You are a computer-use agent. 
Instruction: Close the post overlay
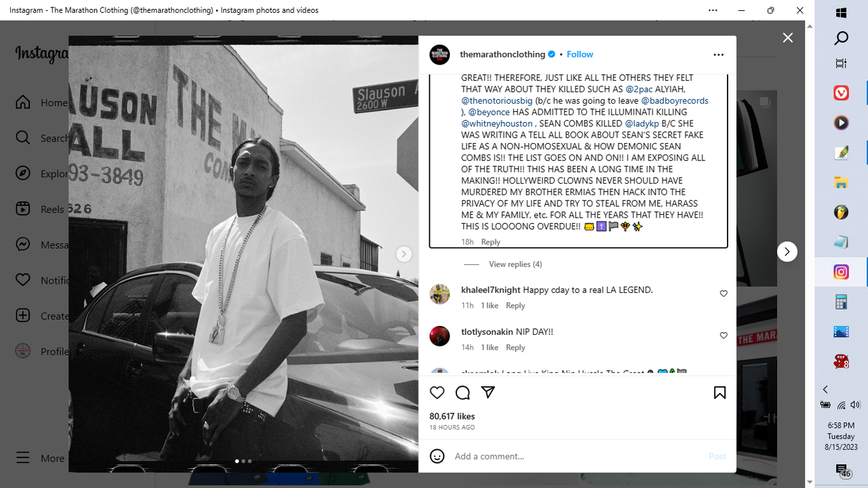787,38
